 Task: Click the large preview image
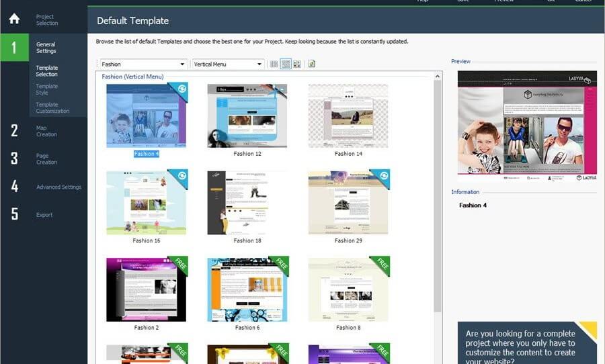tap(527, 126)
